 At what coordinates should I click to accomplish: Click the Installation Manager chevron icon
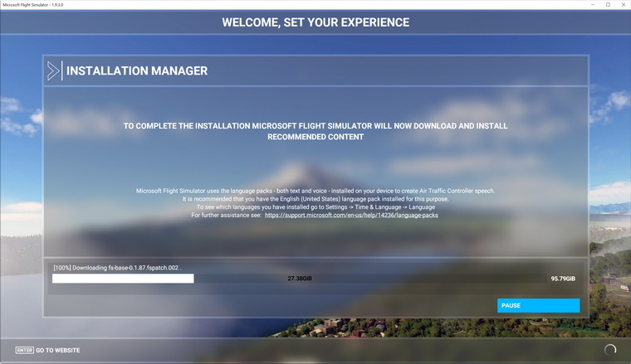click(54, 71)
